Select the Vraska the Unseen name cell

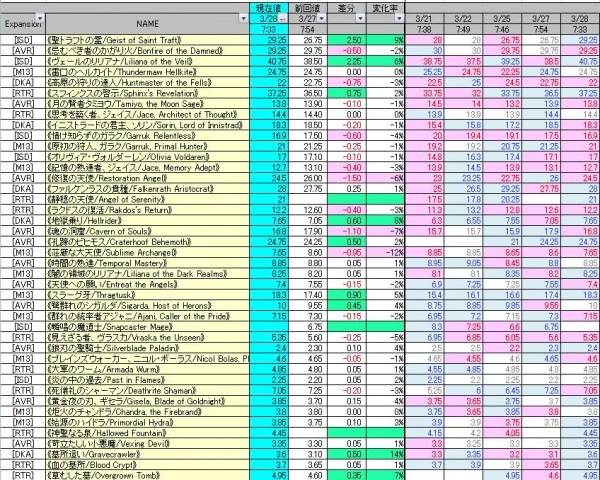click(147, 338)
